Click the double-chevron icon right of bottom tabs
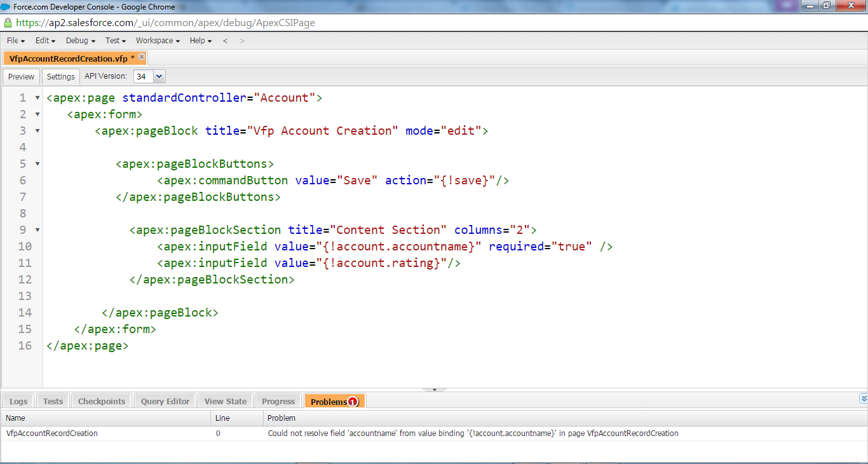 (x=863, y=399)
